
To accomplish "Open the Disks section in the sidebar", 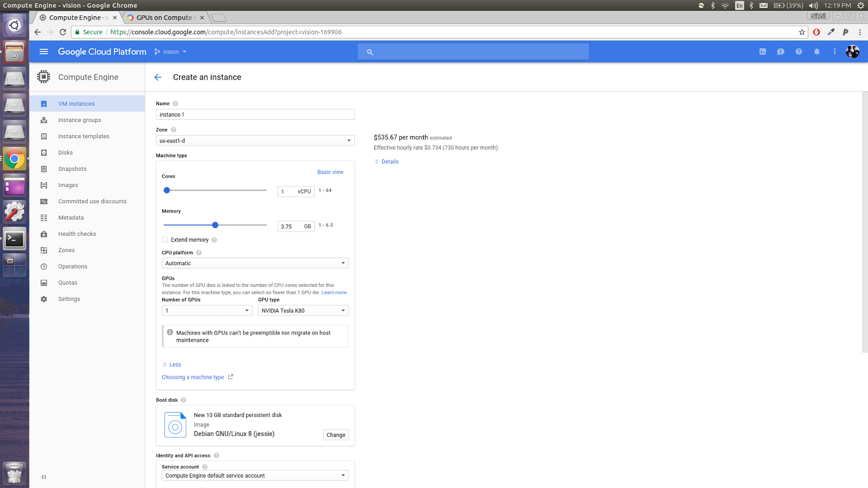I will 65,152.
